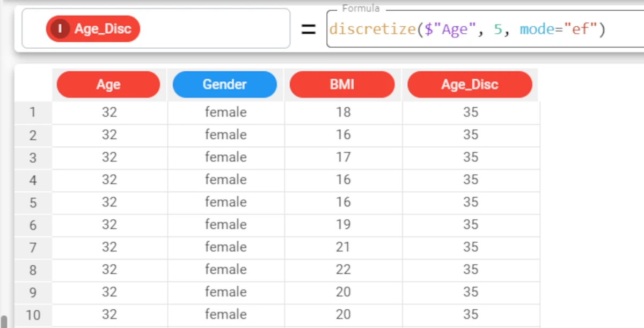
Task: Select row number 10
Action: pyautogui.click(x=33, y=315)
